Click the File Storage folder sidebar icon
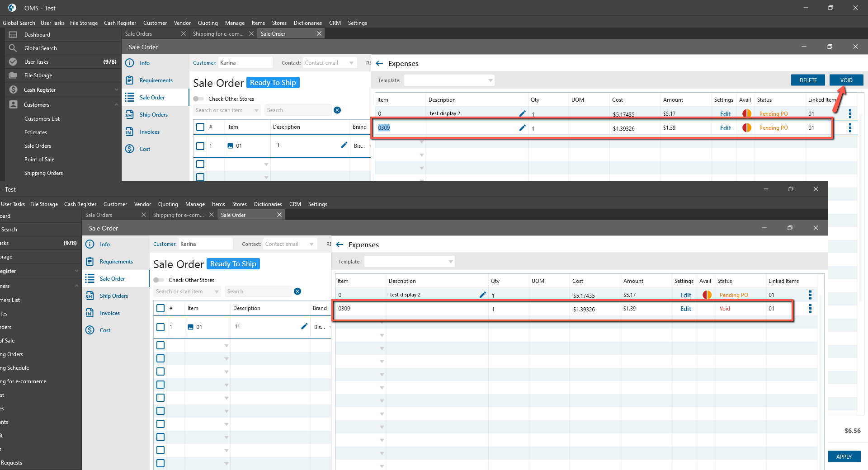The width and height of the screenshot is (868, 470). (13, 75)
